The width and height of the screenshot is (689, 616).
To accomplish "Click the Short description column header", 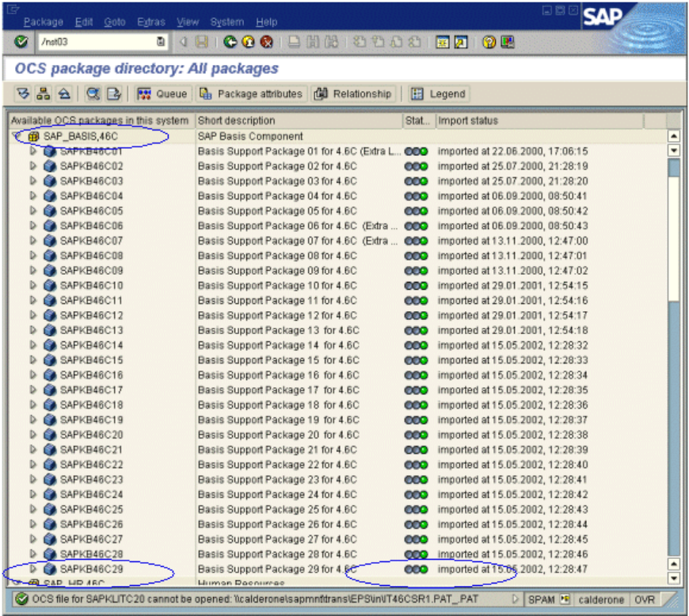I will 299,120.
